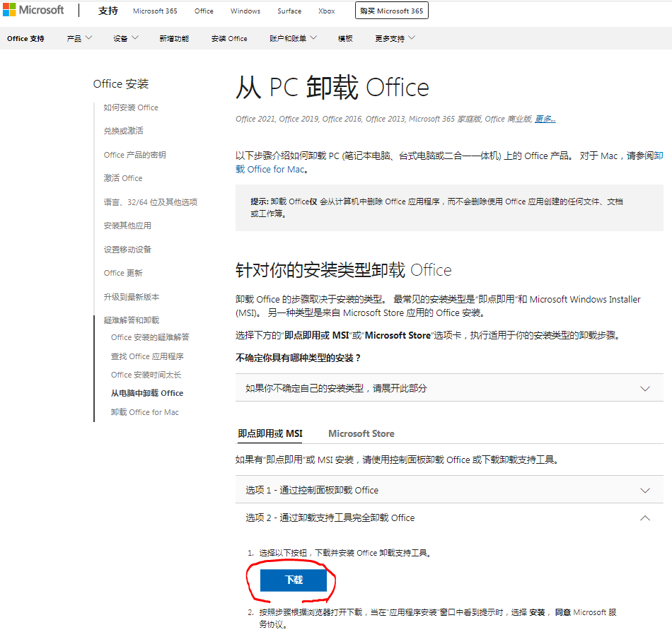Open Surface in top navigation
Screen dimensions: 672x637
(289, 11)
